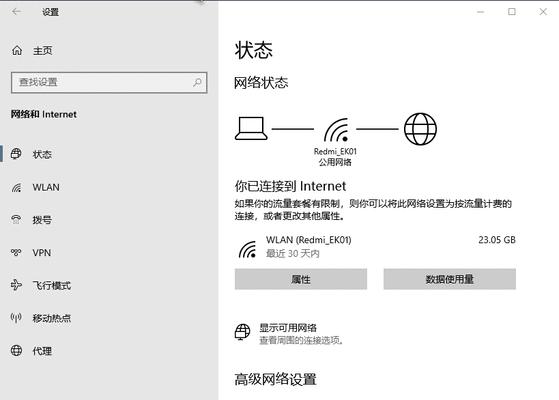This screenshot has height=400, width=559.
Task: Click the 你已连接到 Internet heading
Action: pyautogui.click(x=290, y=186)
